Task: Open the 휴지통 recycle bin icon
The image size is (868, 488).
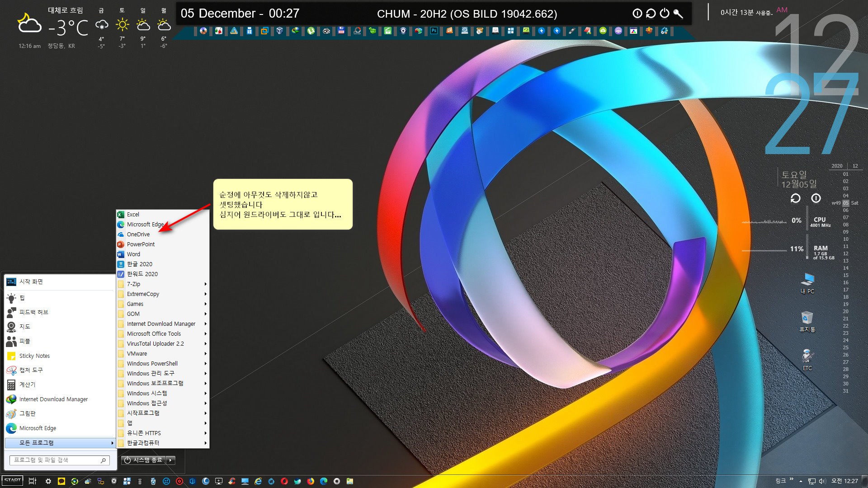Action: (807, 322)
